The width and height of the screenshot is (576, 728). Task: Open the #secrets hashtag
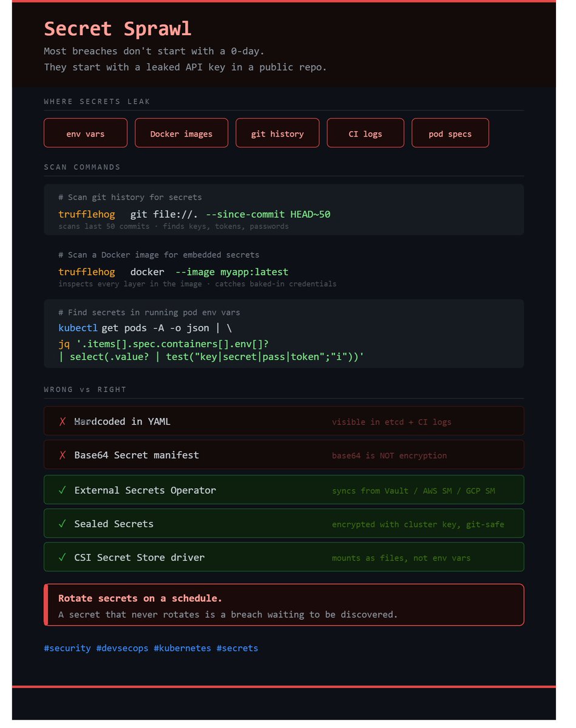[237, 649]
